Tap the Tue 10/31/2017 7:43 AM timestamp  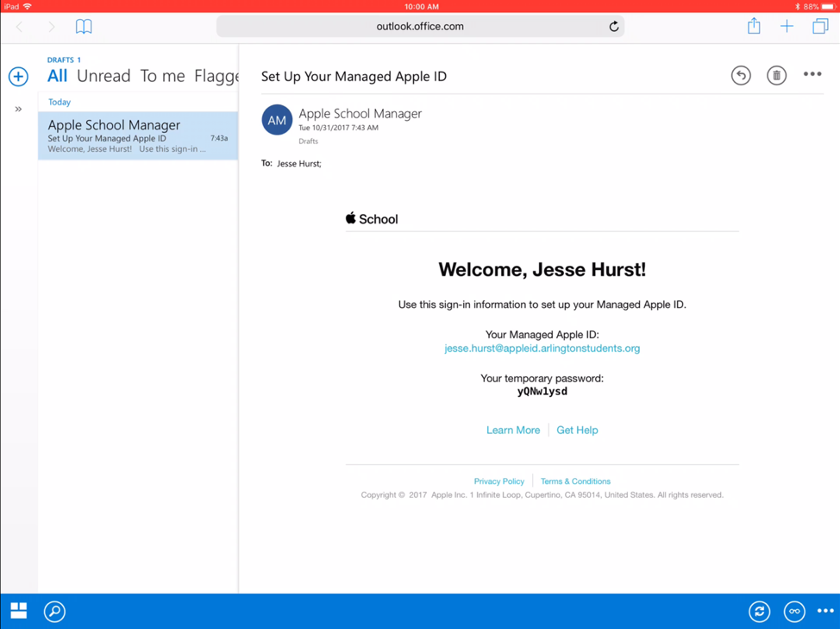coord(338,128)
